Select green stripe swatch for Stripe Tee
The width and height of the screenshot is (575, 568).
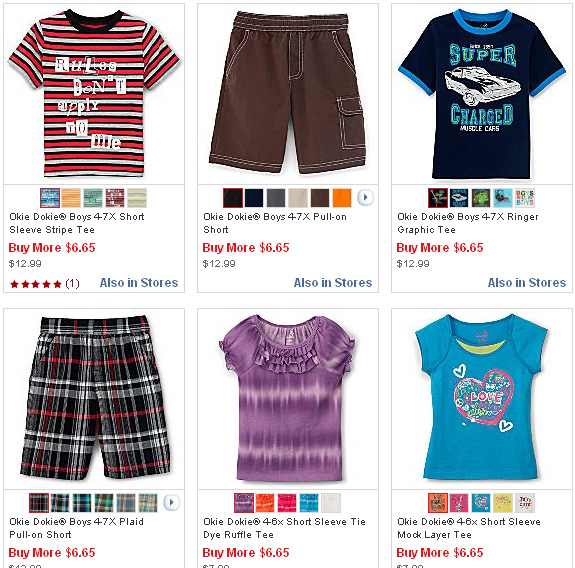pos(93,198)
